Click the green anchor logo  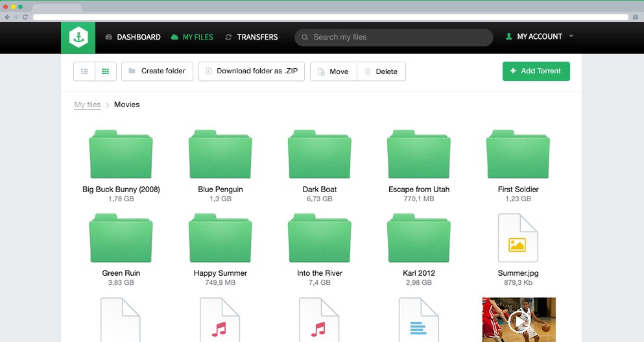pyautogui.click(x=78, y=38)
